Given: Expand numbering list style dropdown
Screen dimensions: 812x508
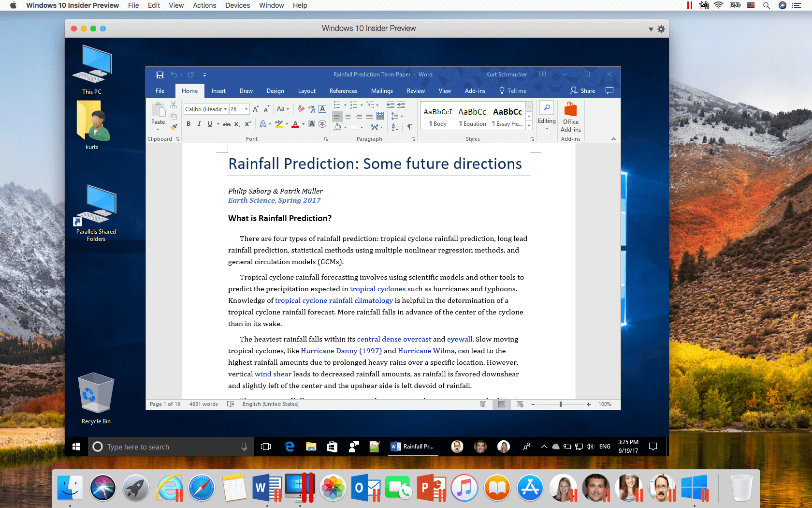Looking at the screenshot, I should (362, 105).
